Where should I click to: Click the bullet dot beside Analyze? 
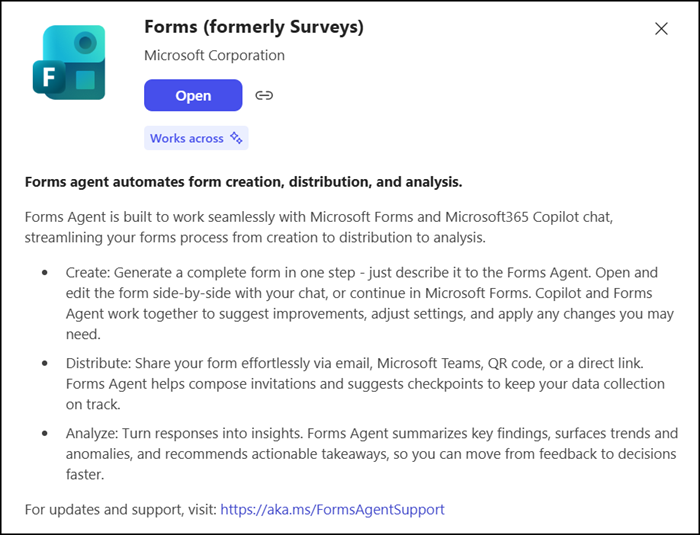tap(45, 433)
